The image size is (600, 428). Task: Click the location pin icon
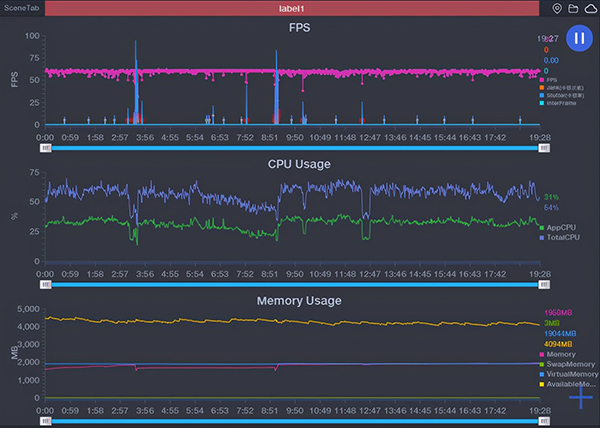[x=557, y=8]
